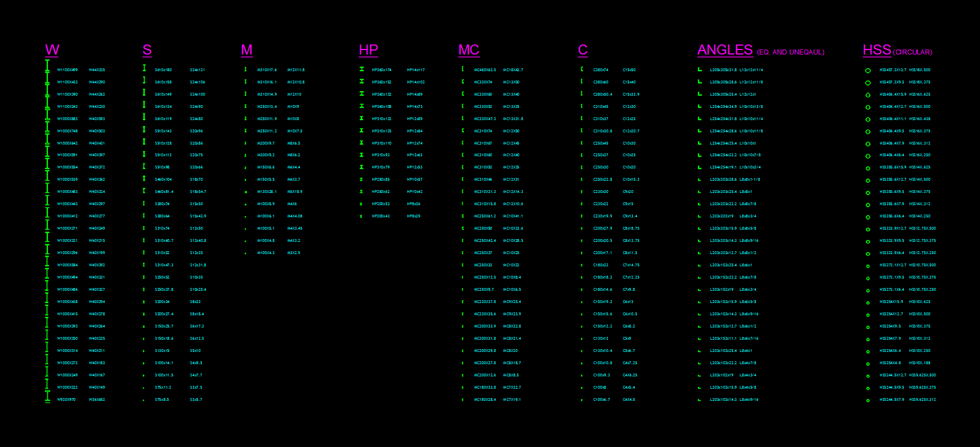The width and height of the screenshot is (980, 447).
Task: Pick the MC460X63.5 channel profile symbol
Action: point(463,69)
